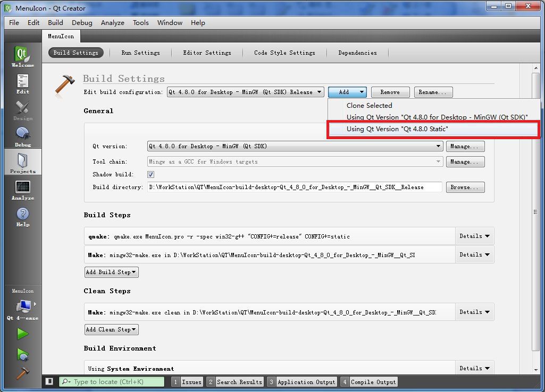Click Manage... next to Tool chain
The width and height of the screenshot is (545, 392).
pyautogui.click(x=465, y=161)
